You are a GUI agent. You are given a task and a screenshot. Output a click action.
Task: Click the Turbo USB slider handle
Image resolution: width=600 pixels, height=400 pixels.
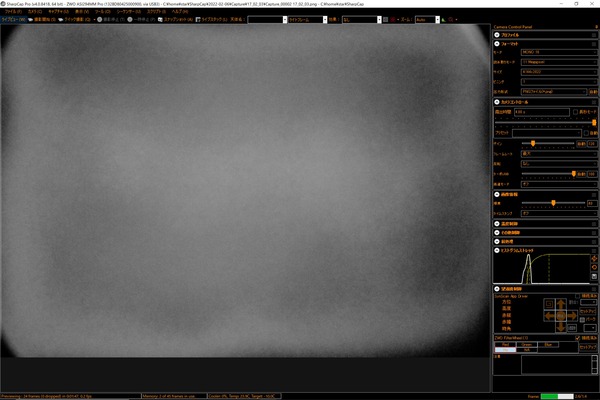(x=574, y=174)
